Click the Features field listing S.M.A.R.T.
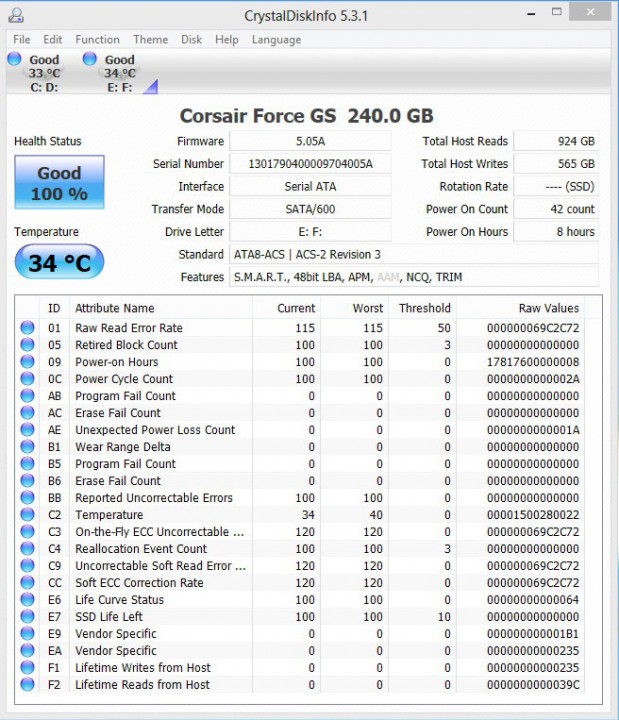This screenshot has width=619, height=720. coord(414,277)
